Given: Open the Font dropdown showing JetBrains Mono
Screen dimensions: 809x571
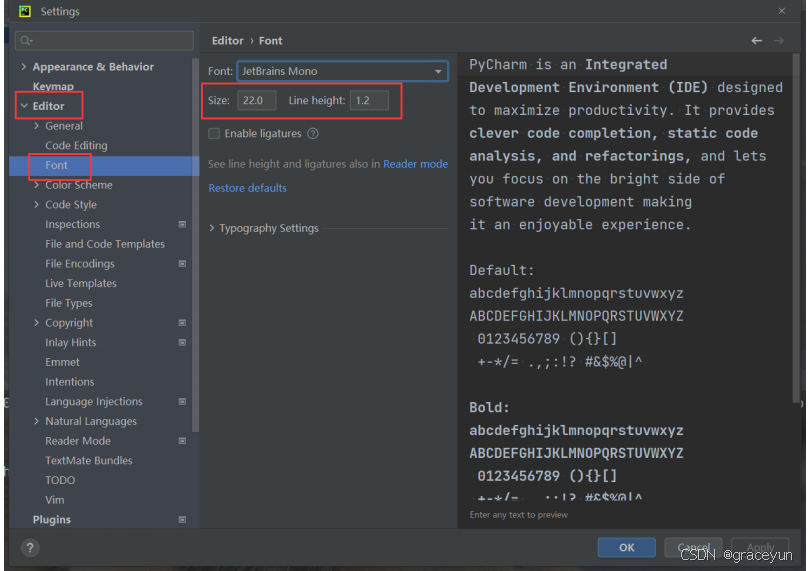Looking at the screenshot, I should (343, 71).
